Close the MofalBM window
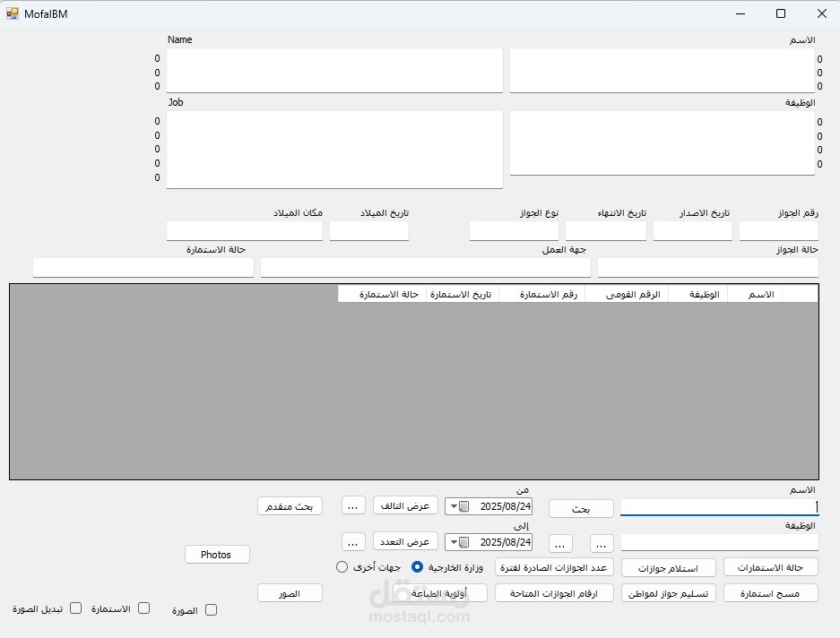 coord(821,14)
